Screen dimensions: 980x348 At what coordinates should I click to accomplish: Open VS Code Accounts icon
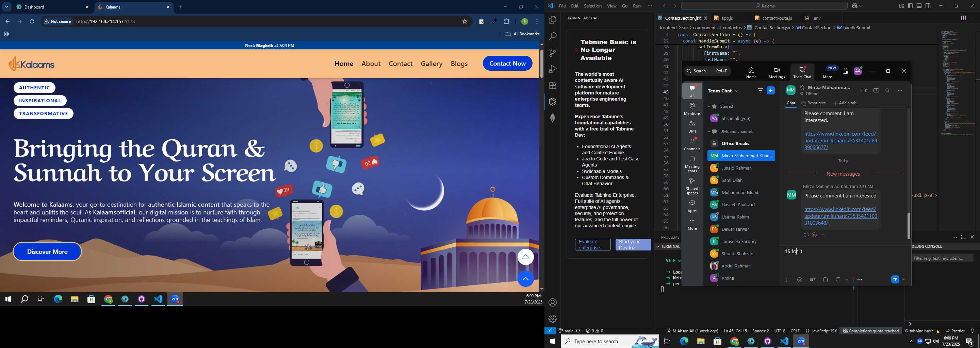tap(552, 303)
